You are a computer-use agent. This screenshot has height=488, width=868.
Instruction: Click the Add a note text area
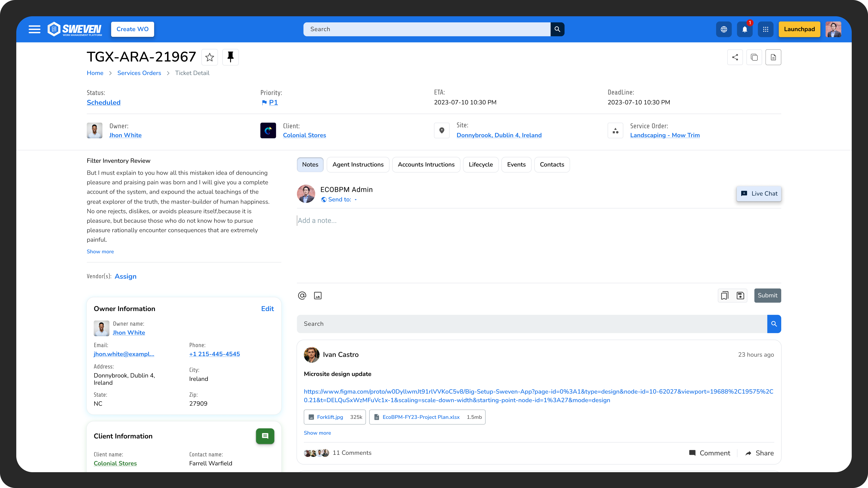[539, 246]
